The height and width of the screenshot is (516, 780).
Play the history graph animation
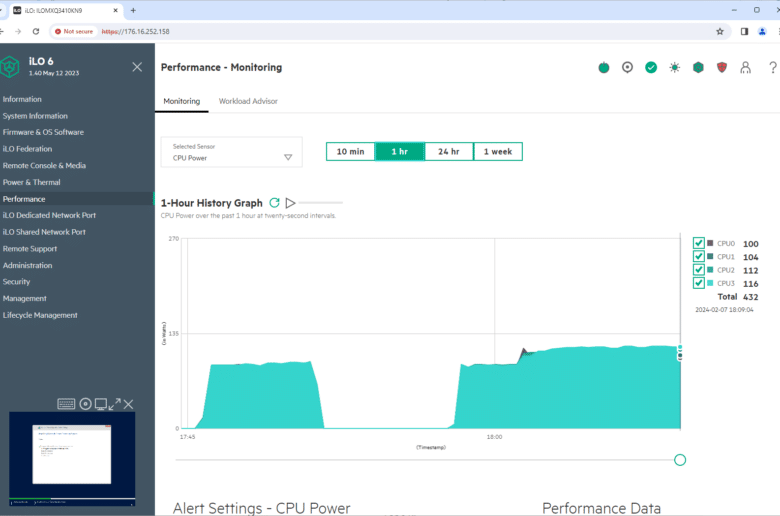[291, 203]
